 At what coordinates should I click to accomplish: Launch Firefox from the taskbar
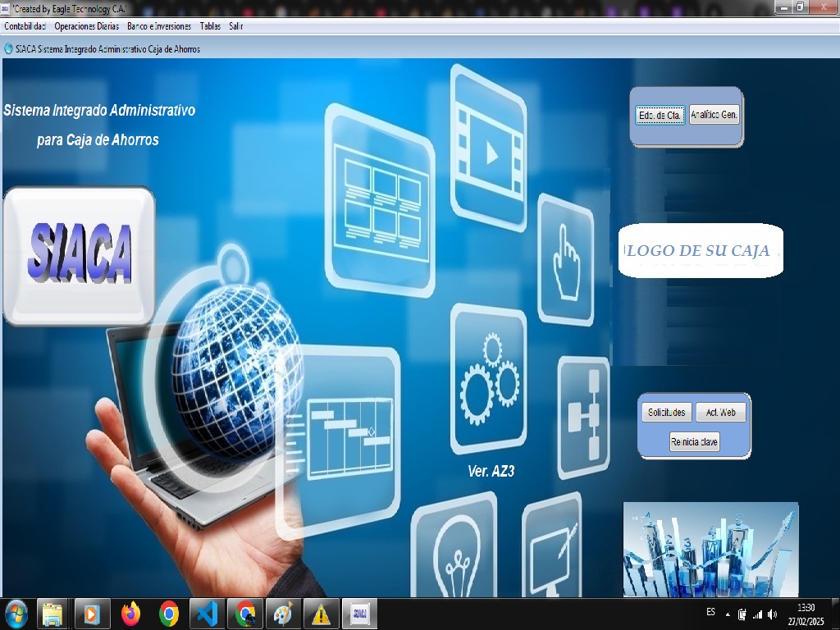[130, 614]
